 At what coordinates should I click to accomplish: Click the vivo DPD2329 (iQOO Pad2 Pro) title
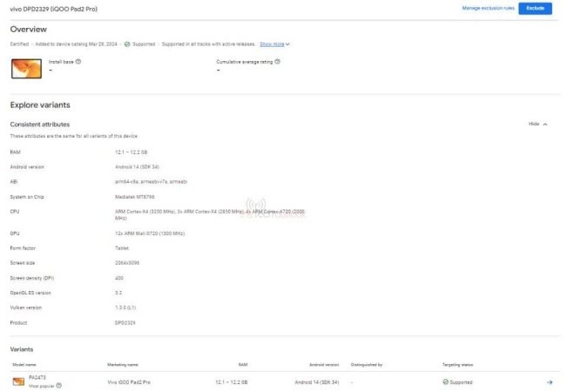click(54, 9)
